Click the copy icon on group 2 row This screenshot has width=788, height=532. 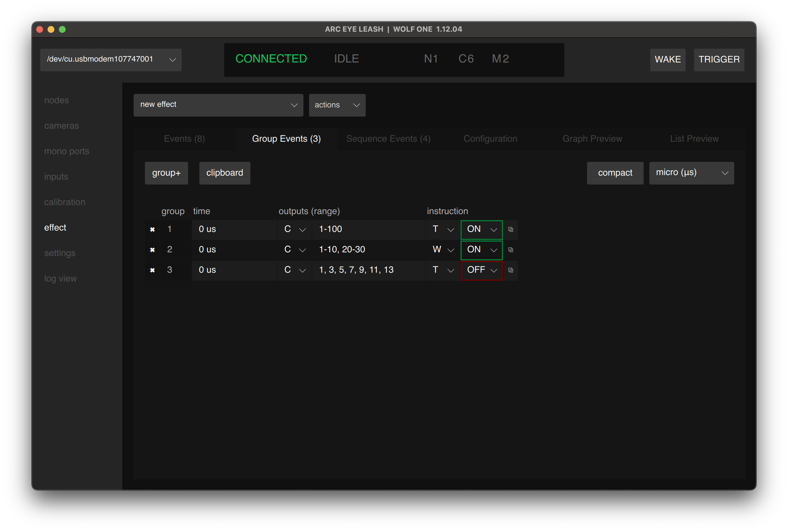510,250
